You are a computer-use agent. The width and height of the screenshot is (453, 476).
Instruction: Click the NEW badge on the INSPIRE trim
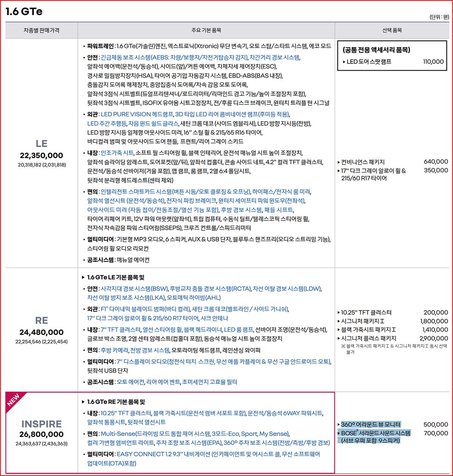click(x=14, y=399)
